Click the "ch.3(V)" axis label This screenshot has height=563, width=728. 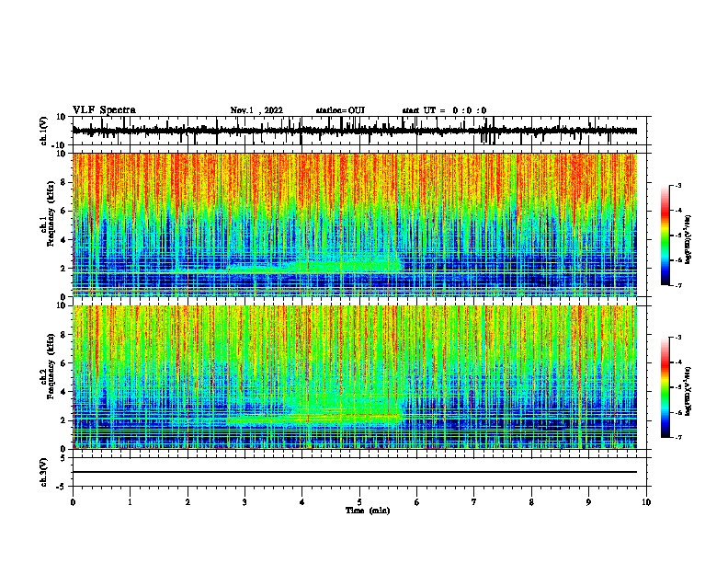point(44,472)
